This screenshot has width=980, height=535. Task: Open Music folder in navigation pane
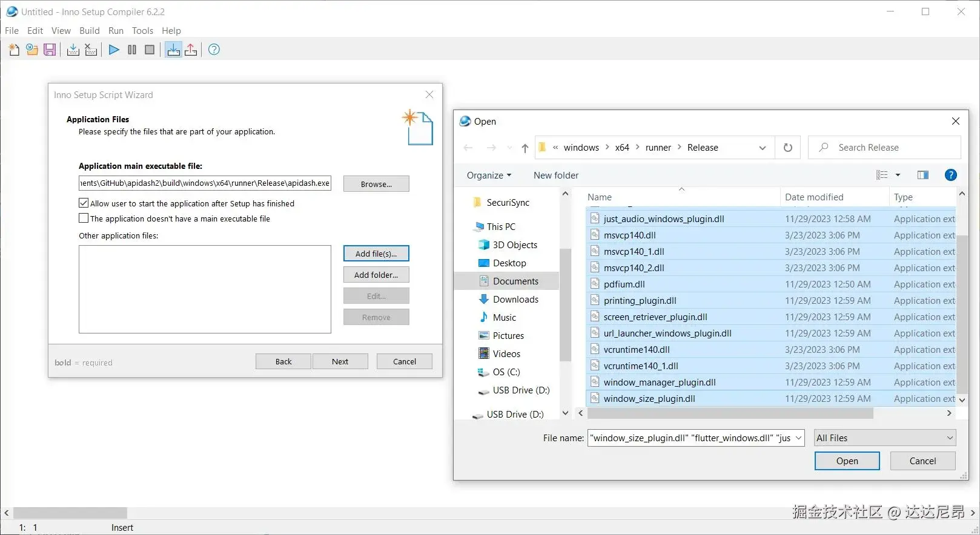coord(505,318)
